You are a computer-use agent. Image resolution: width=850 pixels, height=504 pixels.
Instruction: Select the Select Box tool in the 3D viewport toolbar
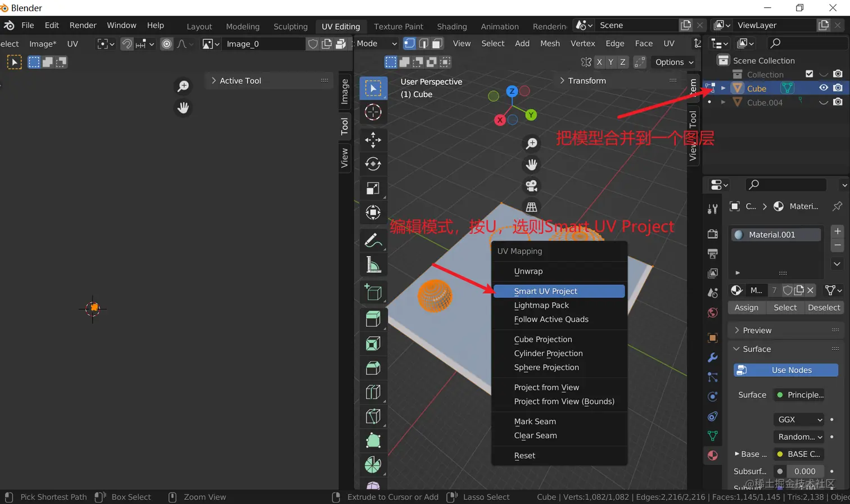[x=373, y=88]
